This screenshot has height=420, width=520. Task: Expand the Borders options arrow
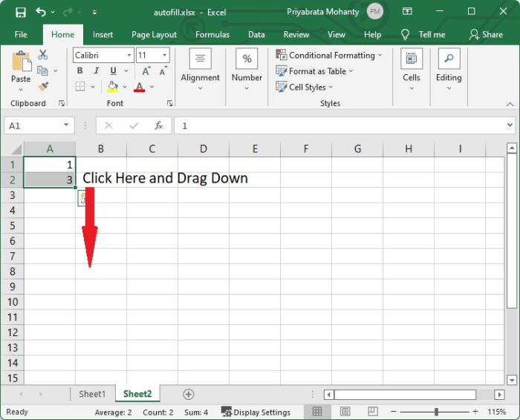click(93, 87)
